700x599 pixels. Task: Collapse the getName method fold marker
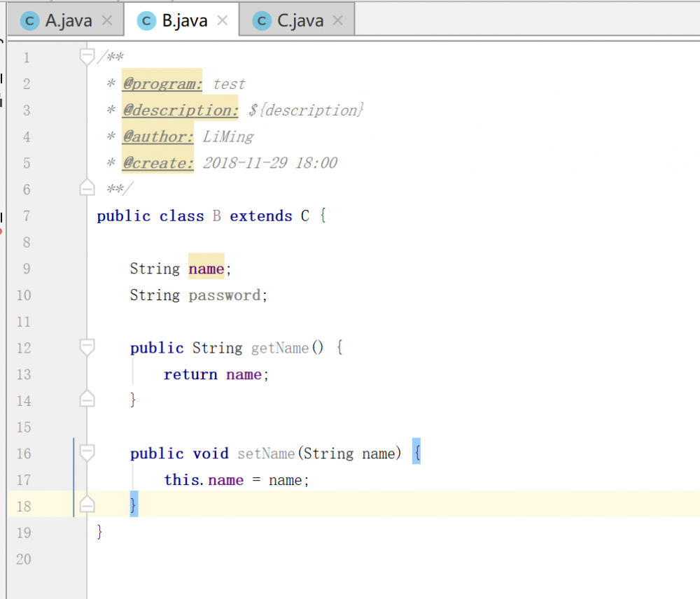tap(87, 345)
